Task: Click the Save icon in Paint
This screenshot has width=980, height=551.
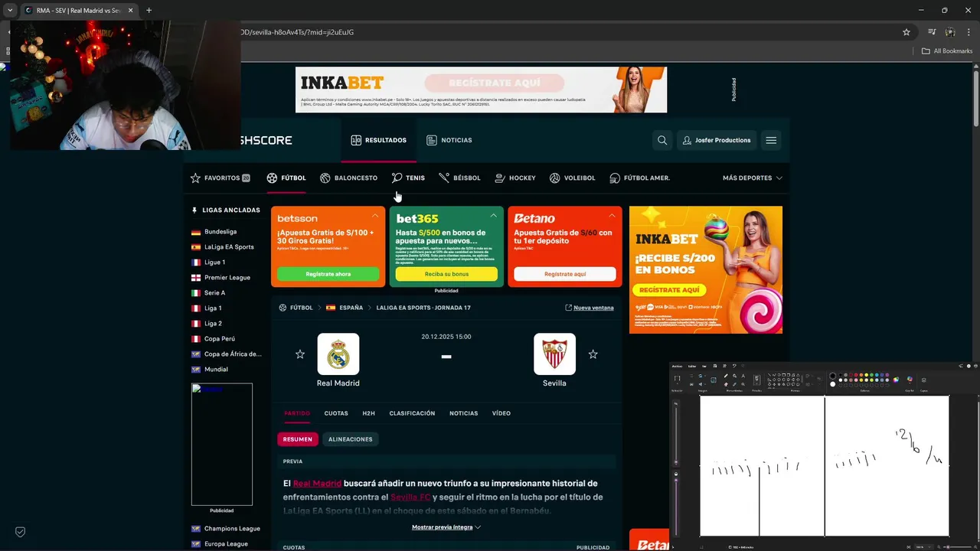Action: click(715, 366)
